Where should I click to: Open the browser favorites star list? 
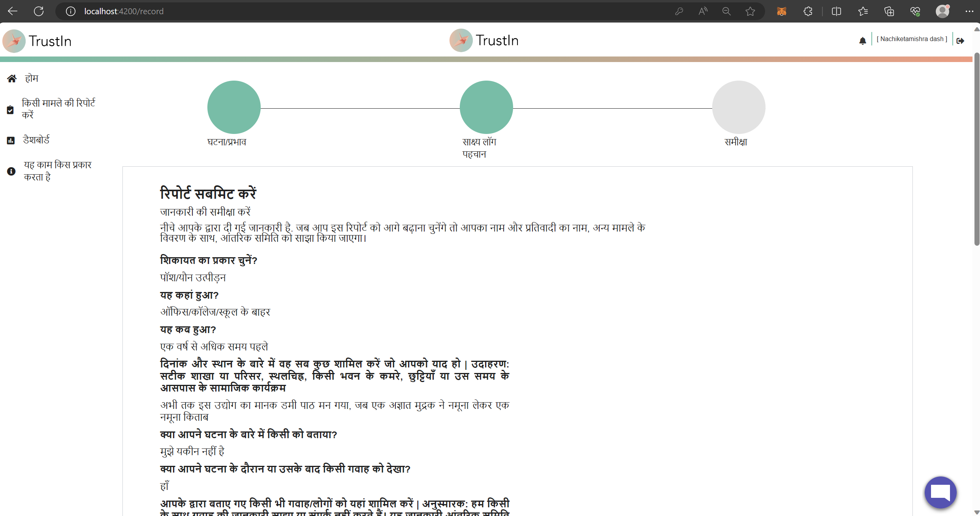coord(863,11)
